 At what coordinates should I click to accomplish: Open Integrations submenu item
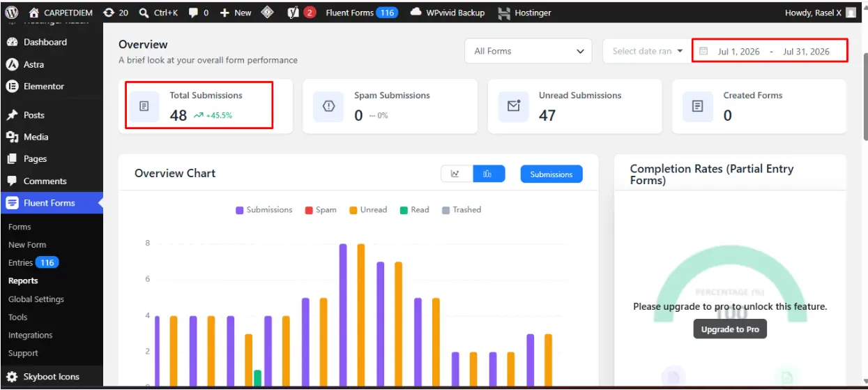coord(31,336)
